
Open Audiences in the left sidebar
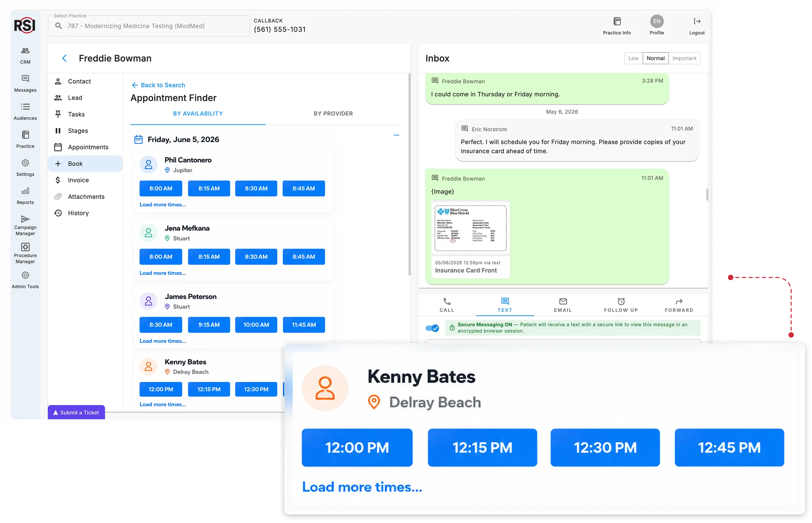25,112
